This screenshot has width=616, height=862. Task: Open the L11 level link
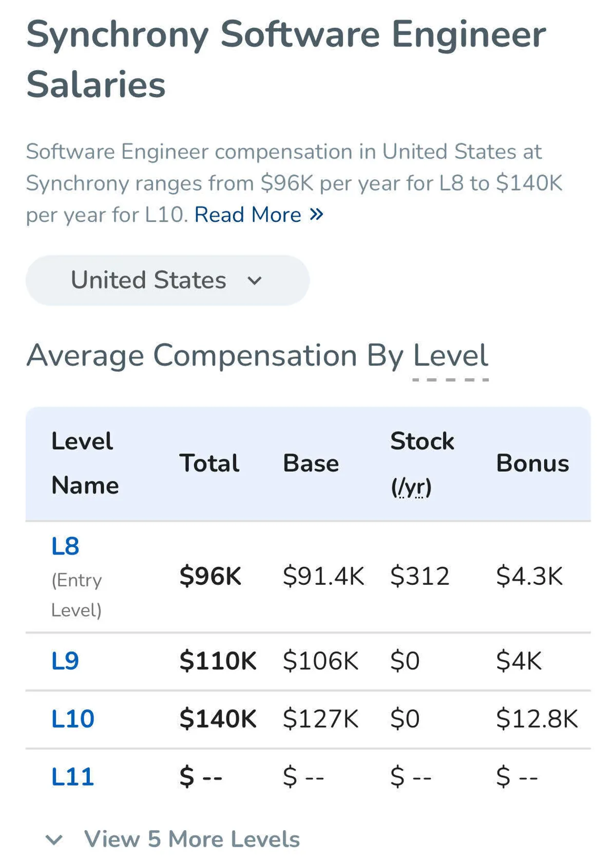(73, 777)
